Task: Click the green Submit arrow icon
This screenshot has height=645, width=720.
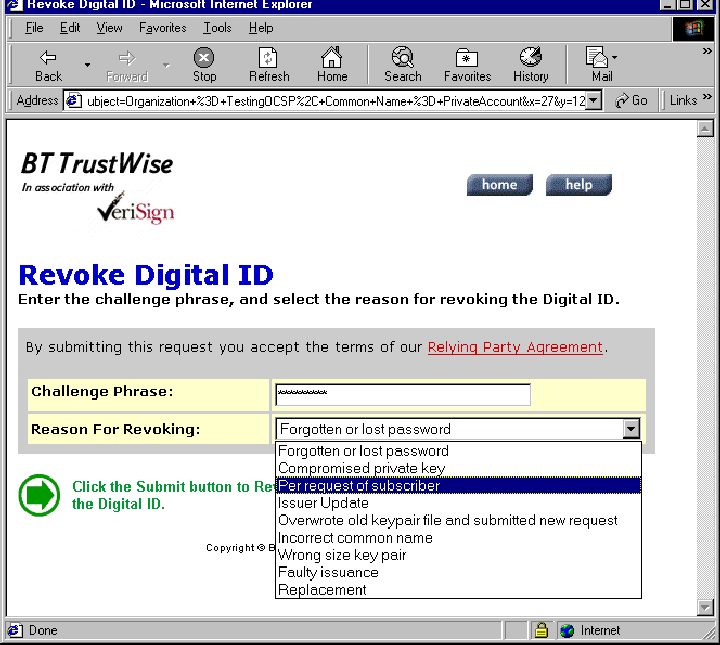Action: click(39, 495)
